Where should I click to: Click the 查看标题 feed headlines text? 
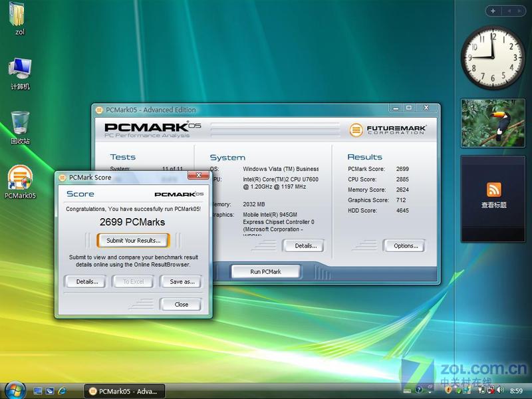click(493, 205)
